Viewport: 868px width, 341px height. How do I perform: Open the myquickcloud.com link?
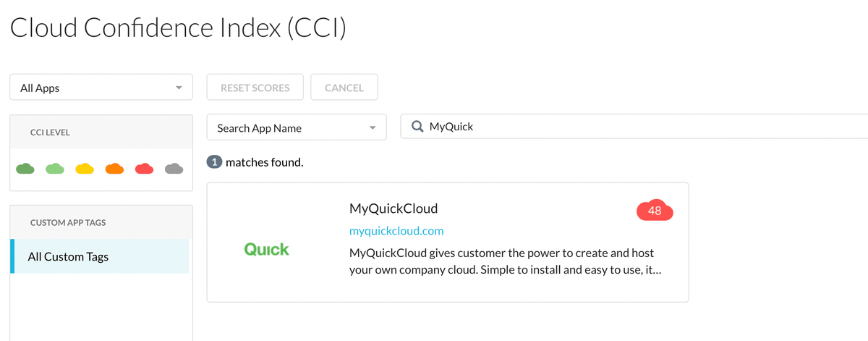(x=396, y=231)
